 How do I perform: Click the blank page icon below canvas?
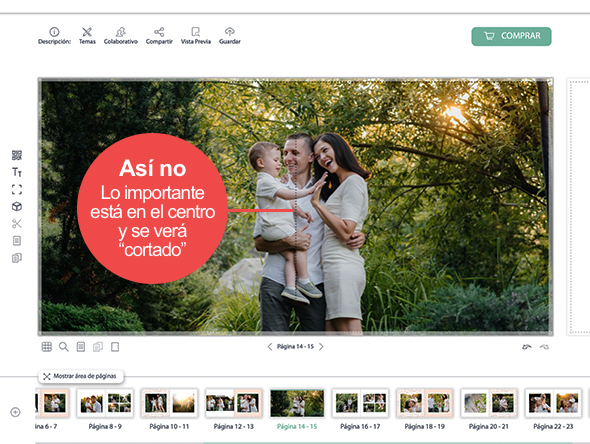click(x=115, y=347)
